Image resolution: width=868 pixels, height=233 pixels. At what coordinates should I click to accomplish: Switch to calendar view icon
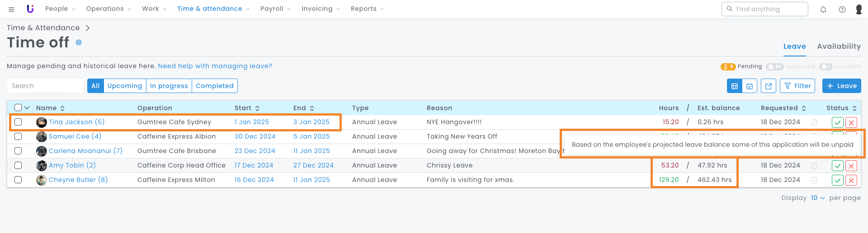[x=750, y=86]
